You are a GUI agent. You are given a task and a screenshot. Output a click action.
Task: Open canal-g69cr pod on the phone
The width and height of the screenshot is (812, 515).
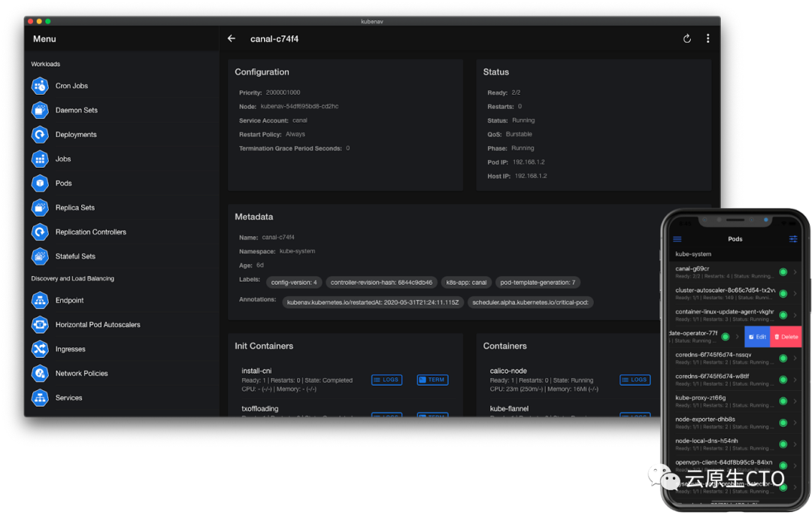click(x=735, y=272)
